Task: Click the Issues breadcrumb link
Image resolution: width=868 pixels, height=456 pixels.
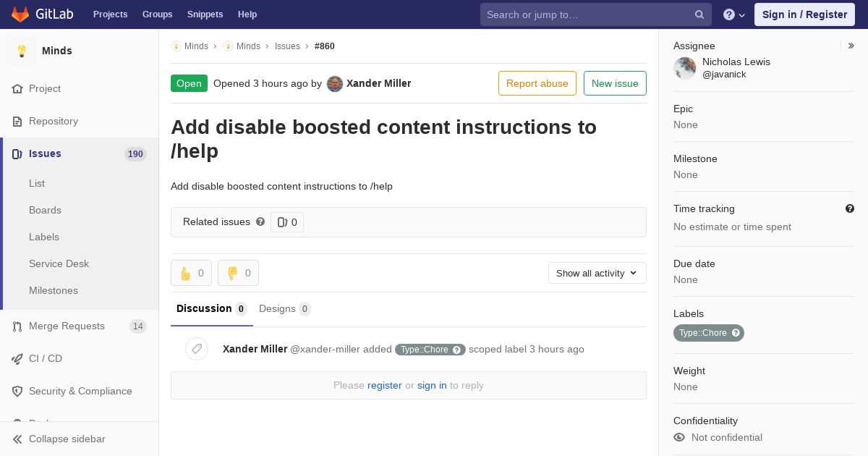Action: click(x=287, y=46)
